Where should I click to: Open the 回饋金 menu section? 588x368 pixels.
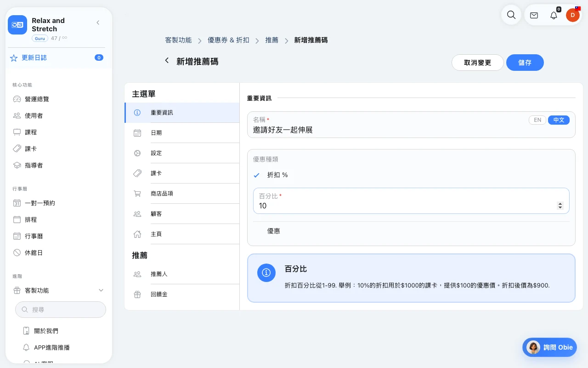coord(182,294)
